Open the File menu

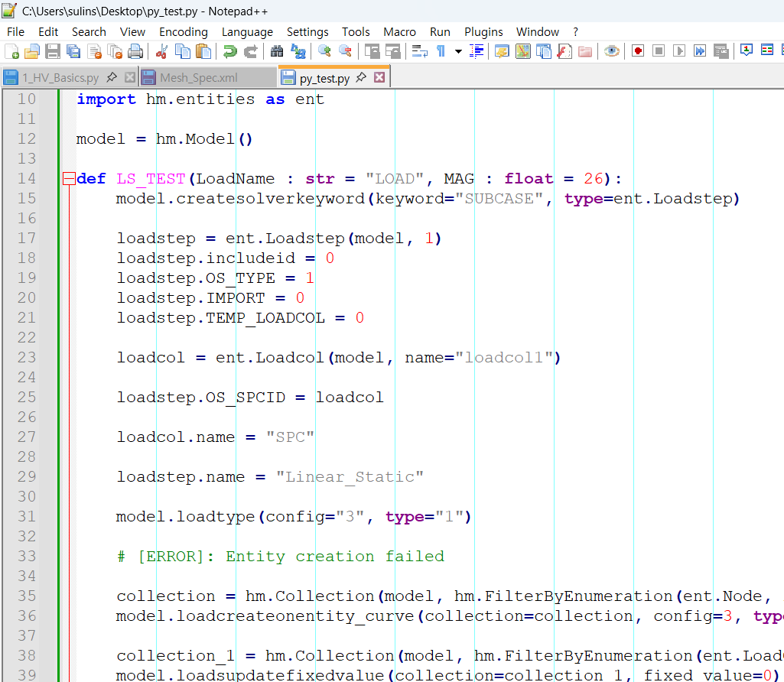tap(15, 32)
